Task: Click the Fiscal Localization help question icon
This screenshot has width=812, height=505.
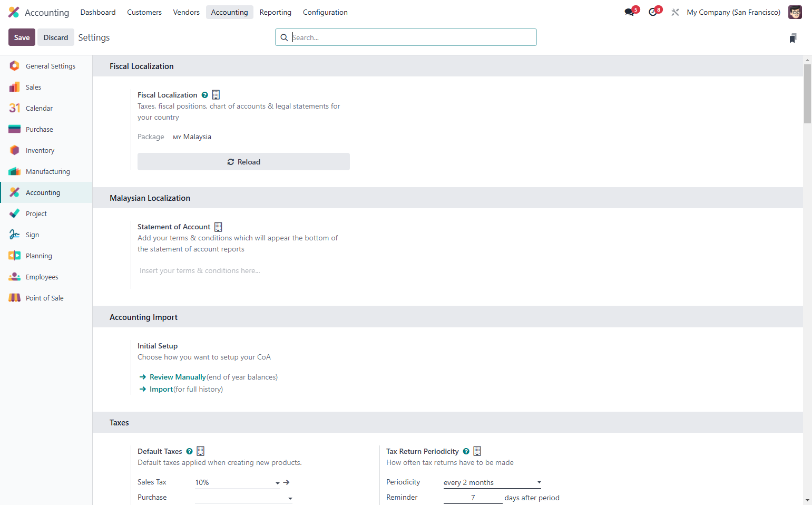Action: [x=205, y=95]
